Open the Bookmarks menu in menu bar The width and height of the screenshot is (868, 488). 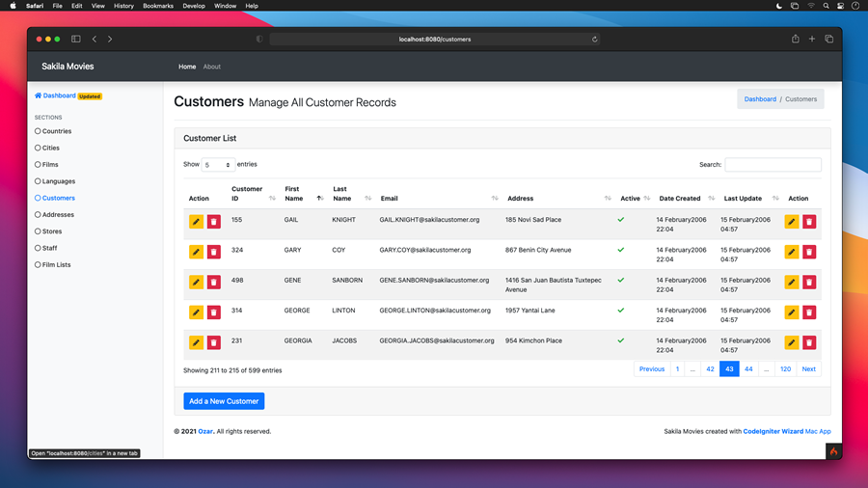click(x=158, y=6)
